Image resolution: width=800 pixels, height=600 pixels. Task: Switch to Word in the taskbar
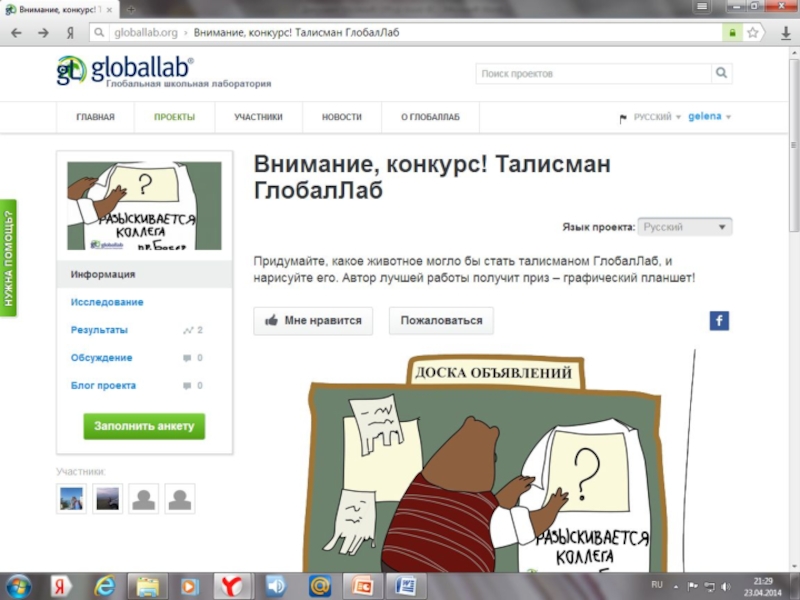pyautogui.click(x=406, y=587)
